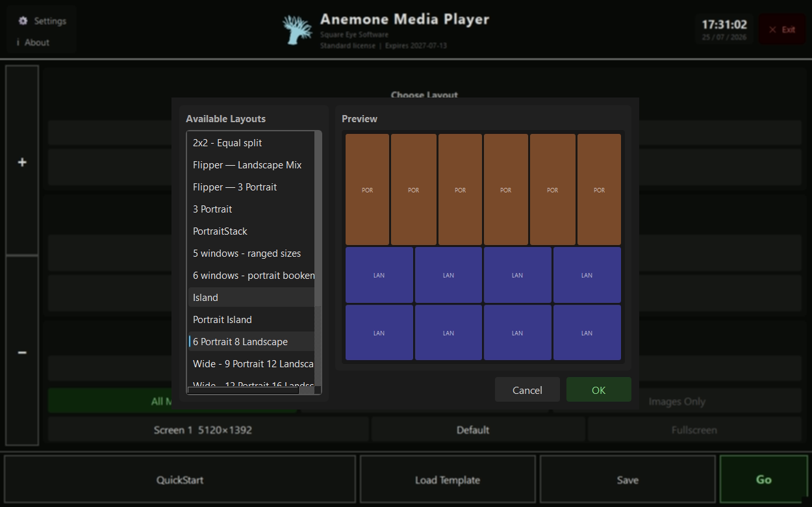Image resolution: width=812 pixels, height=507 pixels.
Task: Click the Fullscreen button
Action: pos(694,430)
